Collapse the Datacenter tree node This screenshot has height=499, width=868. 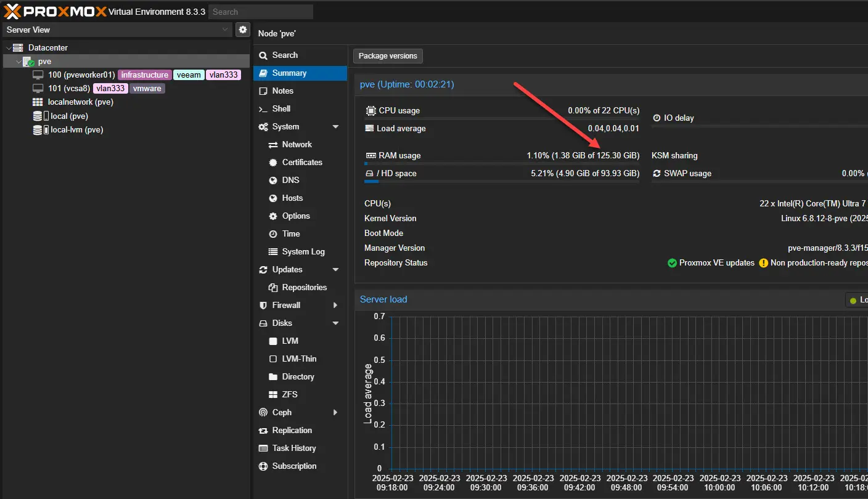tap(9, 48)
